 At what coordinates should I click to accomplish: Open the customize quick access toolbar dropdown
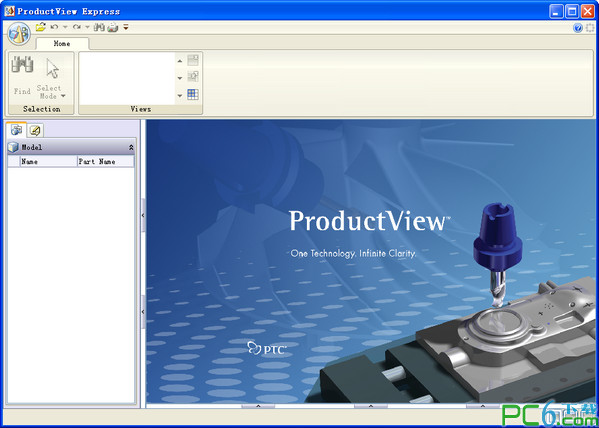(126, 28)
